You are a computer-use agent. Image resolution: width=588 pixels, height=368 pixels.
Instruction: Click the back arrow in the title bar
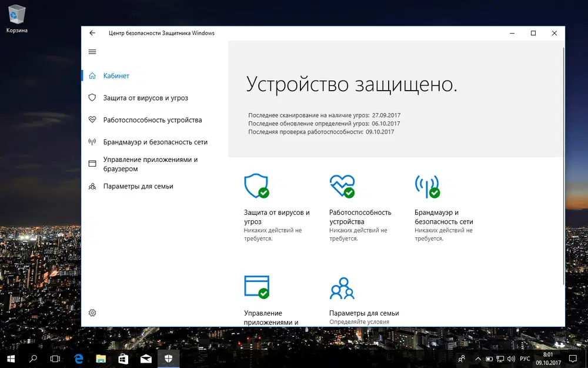point(92,33)
